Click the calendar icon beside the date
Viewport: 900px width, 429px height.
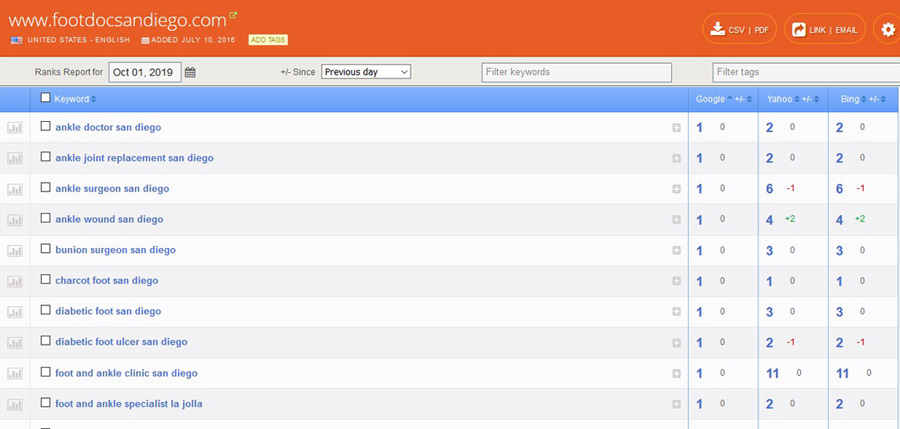pos(190,72)
